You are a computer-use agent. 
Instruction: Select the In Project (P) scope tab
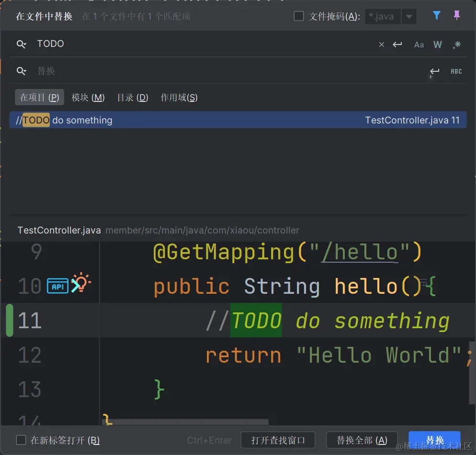click(39, 98)
